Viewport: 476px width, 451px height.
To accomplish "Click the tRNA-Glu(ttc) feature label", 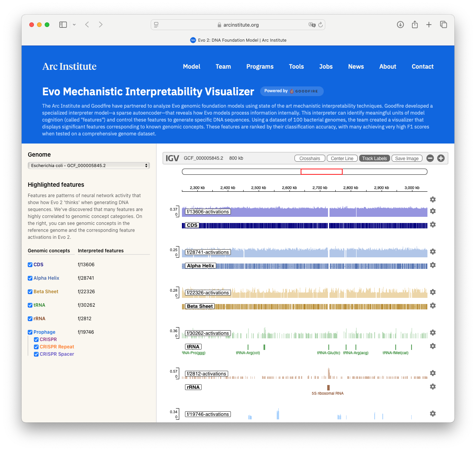I will 328,353.
